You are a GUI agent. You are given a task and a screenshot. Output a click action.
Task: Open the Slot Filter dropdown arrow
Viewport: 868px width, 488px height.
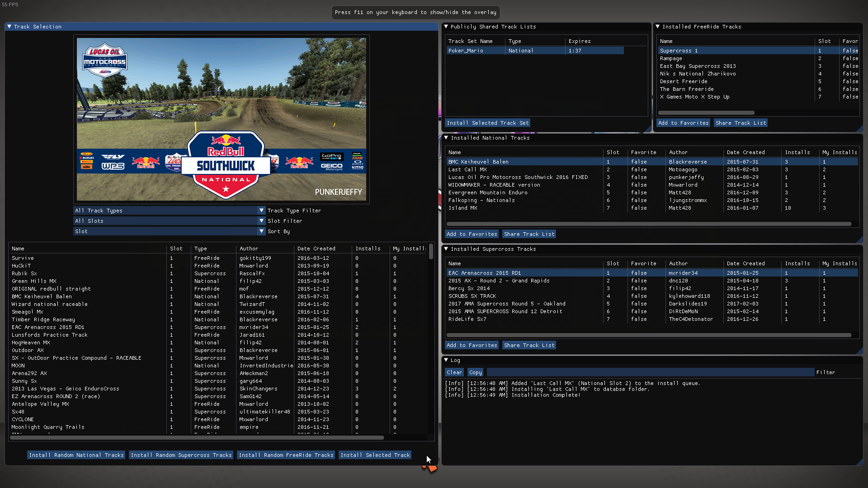coord(261,221)
